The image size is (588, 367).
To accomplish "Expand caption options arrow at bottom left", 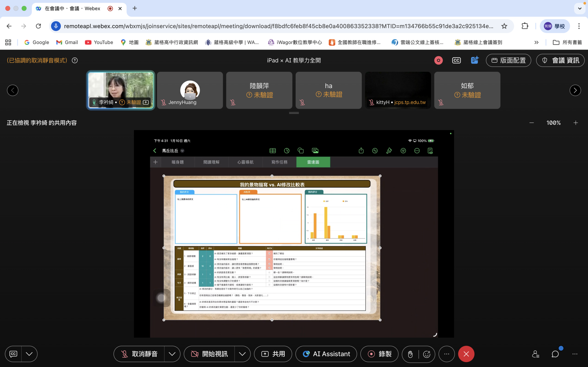I will coord(29,354).
